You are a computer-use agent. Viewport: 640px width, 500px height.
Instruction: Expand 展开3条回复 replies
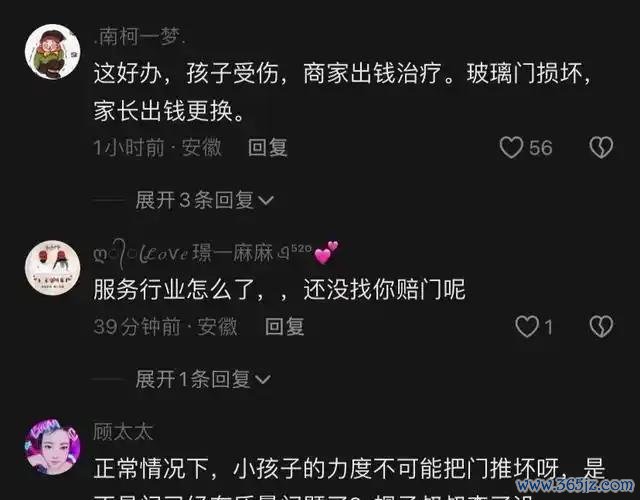pyautogui.click(x=204, y=200)
